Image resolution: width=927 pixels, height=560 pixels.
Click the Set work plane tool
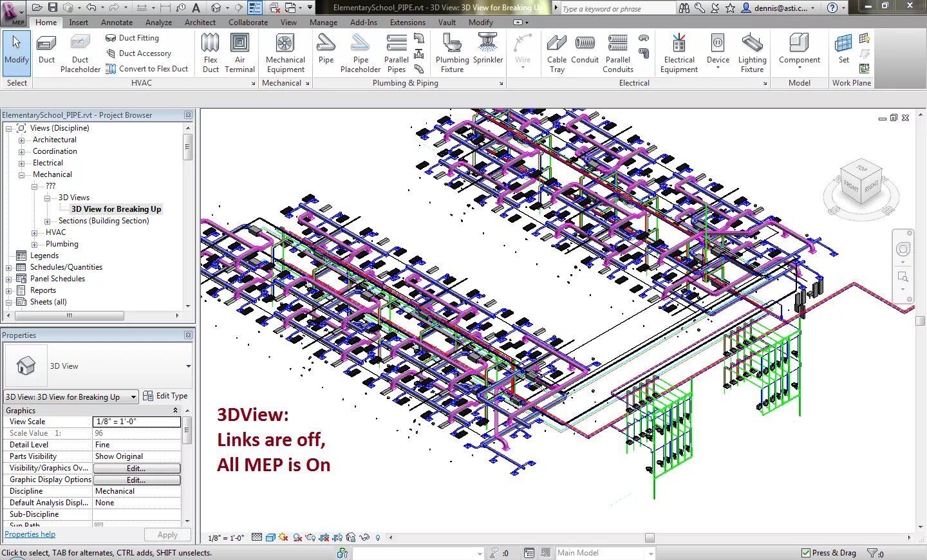click(843, 50)
